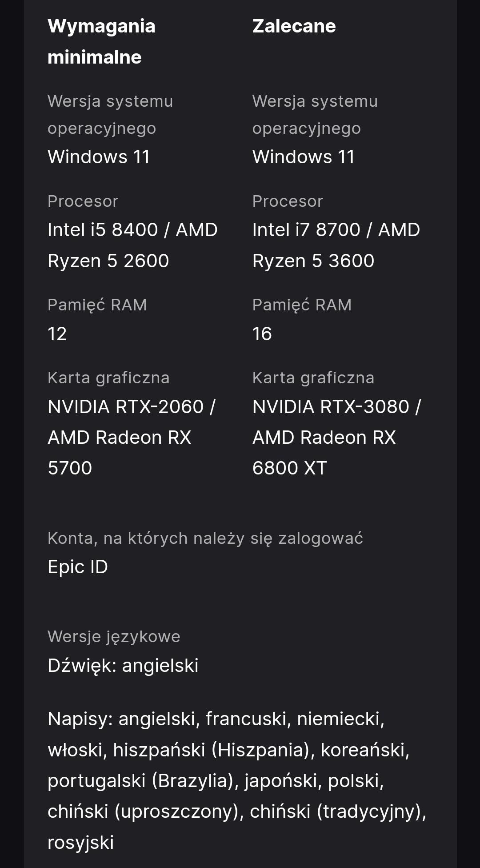This screenshot has width=480, height=868.
Task: Click the Intel i7 8700 processor text
Action: tap(336, 230)
